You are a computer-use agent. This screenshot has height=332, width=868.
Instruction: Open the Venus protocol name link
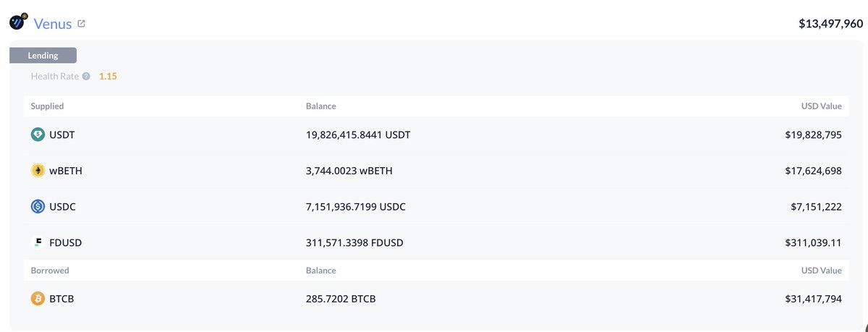click(53, 24)
